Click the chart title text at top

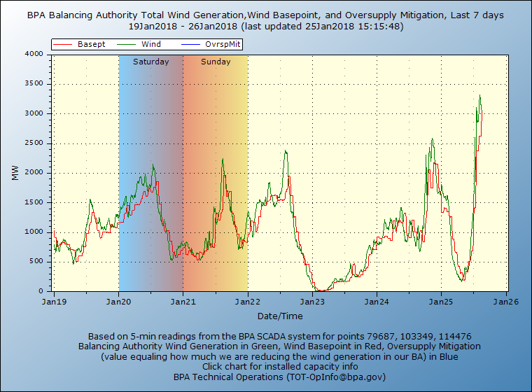(x=265, y=15)
